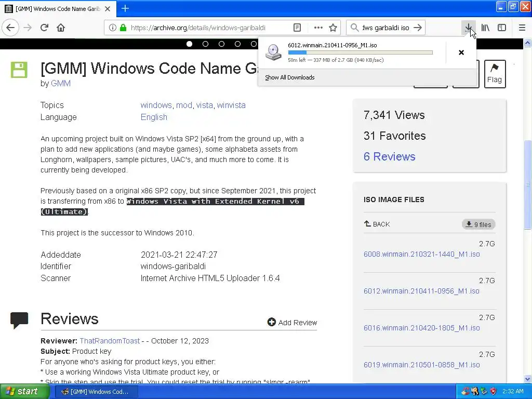Download all with the 9 files button
This screenshot has width=532, height=399.
[478, 224]
